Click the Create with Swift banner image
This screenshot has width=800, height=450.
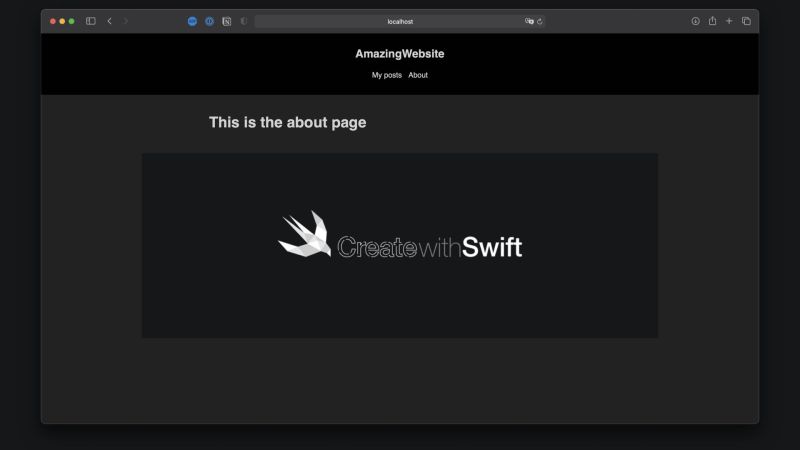click(x=400, y=245)
